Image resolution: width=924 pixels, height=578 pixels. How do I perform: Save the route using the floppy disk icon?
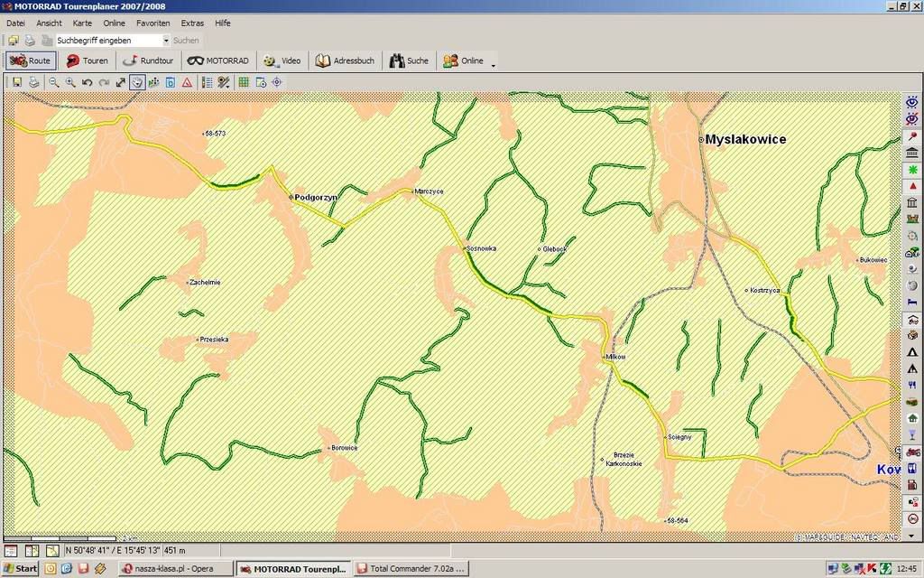(17, 82)
